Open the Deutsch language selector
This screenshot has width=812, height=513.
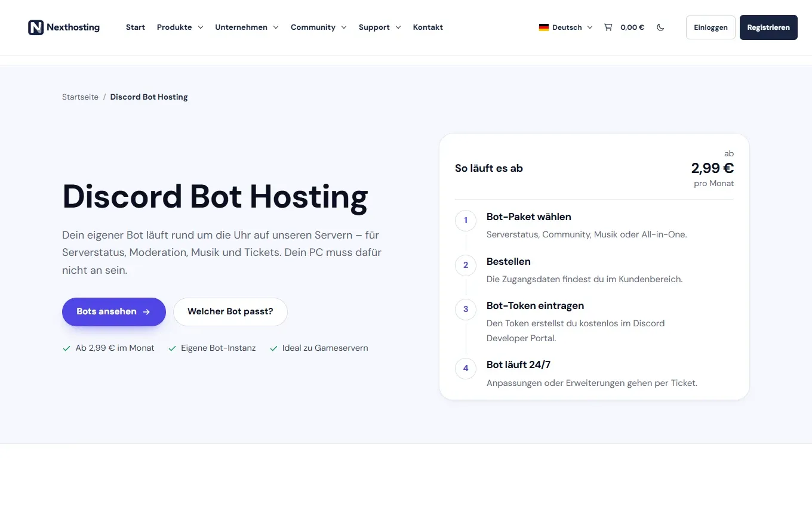pyautogui.click(x=565, y=27)
